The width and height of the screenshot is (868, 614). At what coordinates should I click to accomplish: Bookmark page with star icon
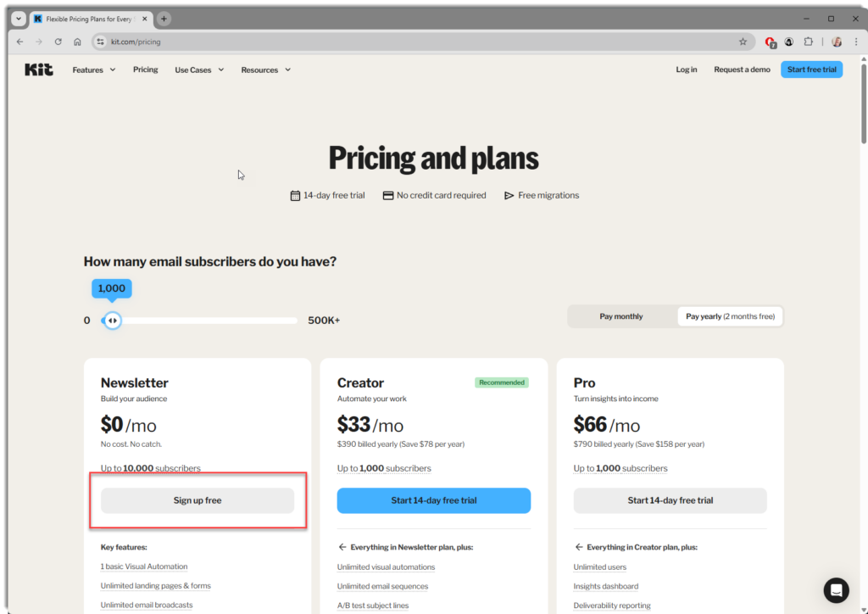(743, 42)
